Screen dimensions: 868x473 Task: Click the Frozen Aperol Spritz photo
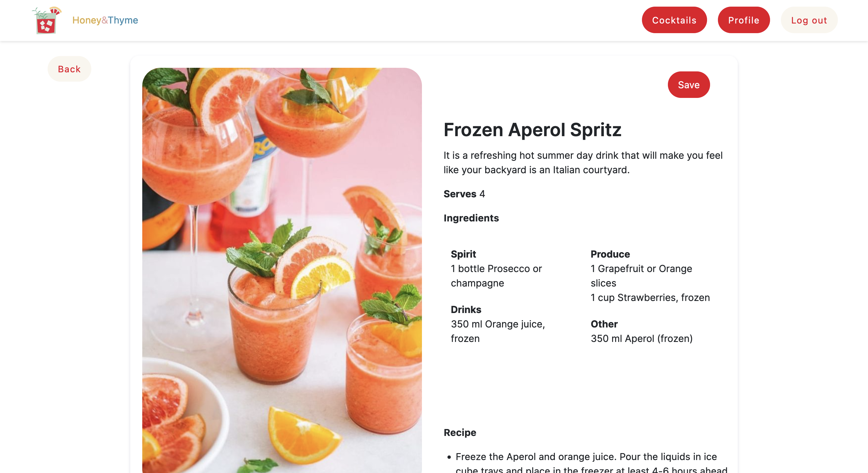282,271
